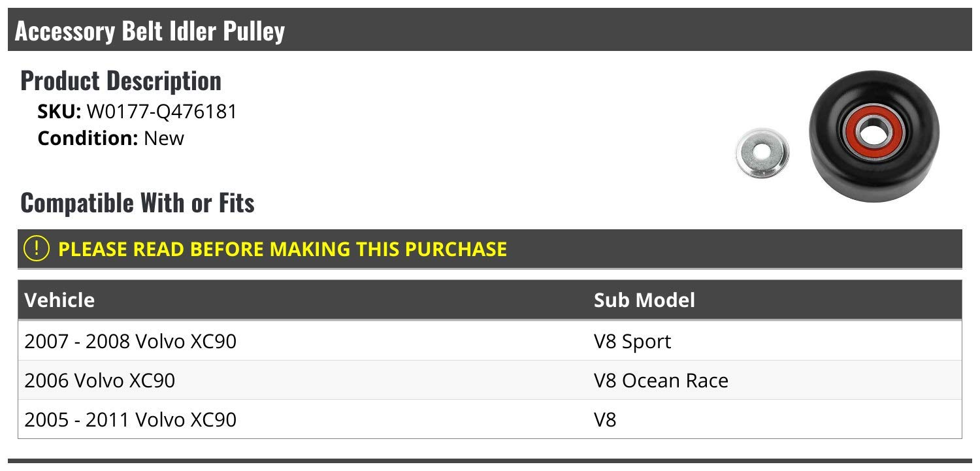980x471 pixels.
Task: Click the bold SKU label
Action: [x=59, y=112]
